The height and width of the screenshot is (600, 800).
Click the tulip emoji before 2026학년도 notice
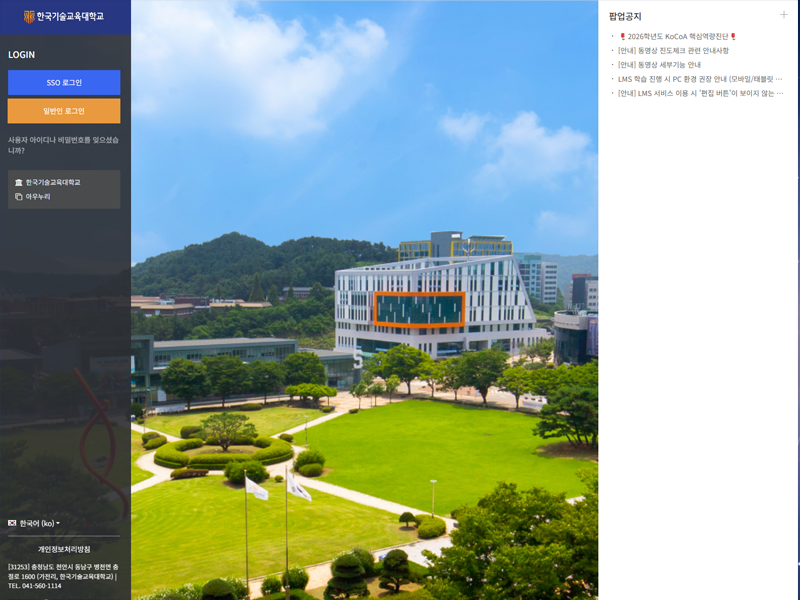pos(623,36)
